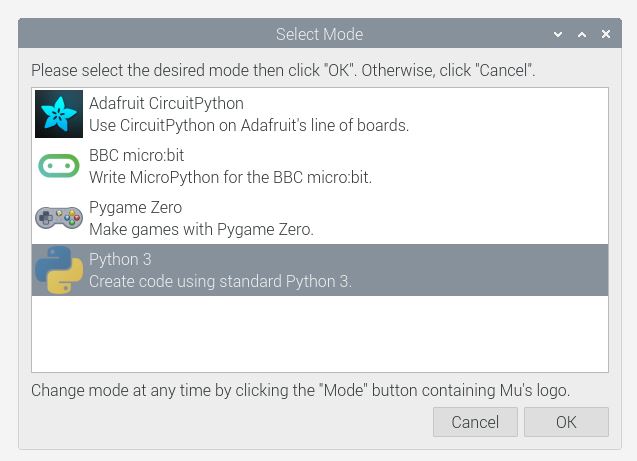Image resolution: width=637 pixels, height=461 pixels.
Task: Click the Python 3 snake logo icon
Action: point(59,270)
